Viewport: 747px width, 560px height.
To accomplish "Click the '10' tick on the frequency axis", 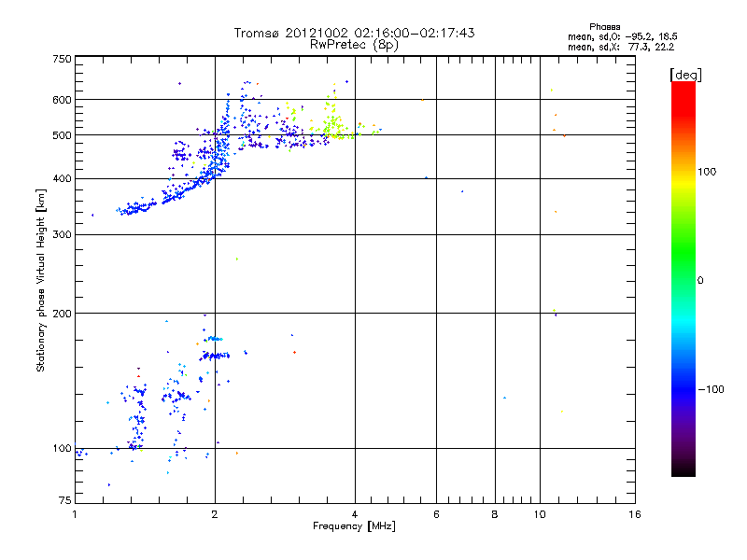I will point(540,514).
